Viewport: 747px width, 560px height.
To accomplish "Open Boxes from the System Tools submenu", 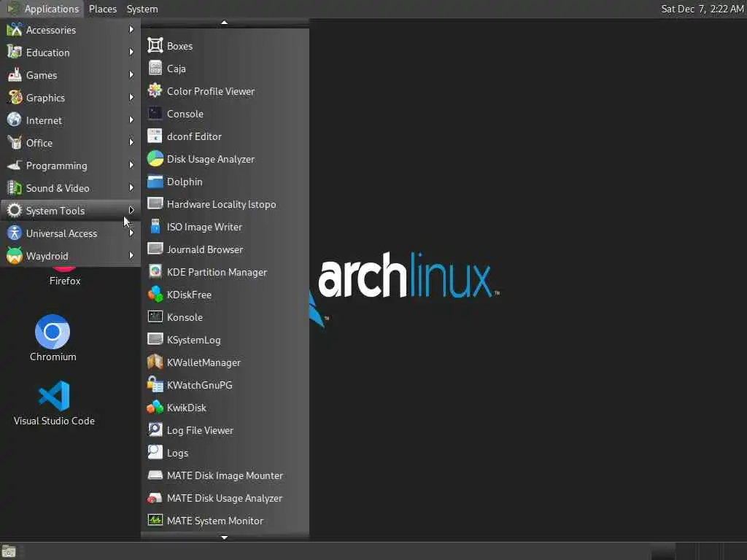I will 225,46.
